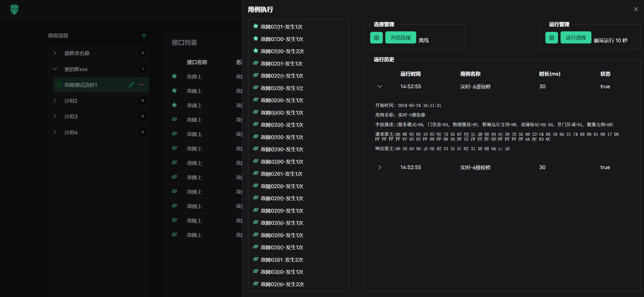Image resolution: width=644 pixels, height=297 pixels.
Task: Click link icon of unstarred 01-发生2次 item
Action: pyautogui.click(x=256, y=259)
